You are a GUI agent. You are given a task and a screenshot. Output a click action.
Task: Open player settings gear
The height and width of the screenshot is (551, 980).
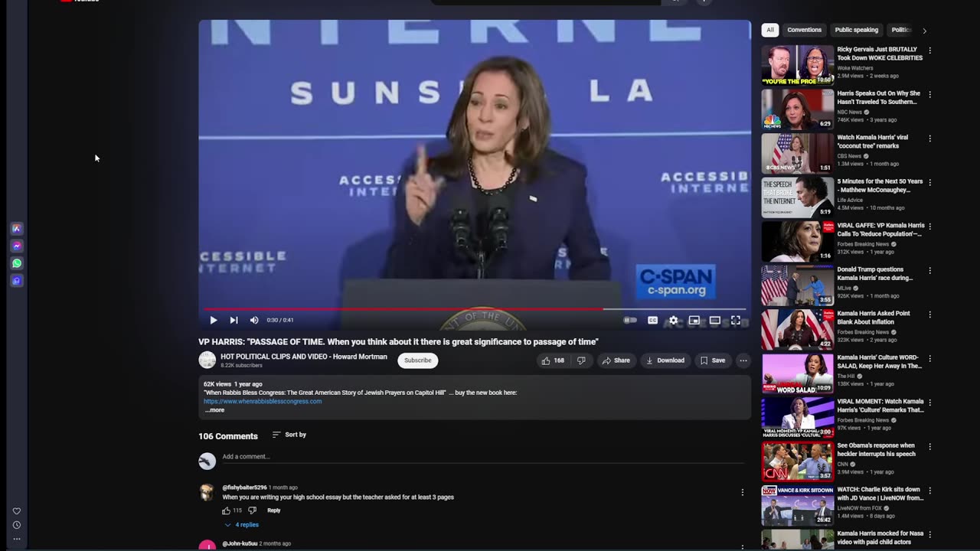pos(673,321)
